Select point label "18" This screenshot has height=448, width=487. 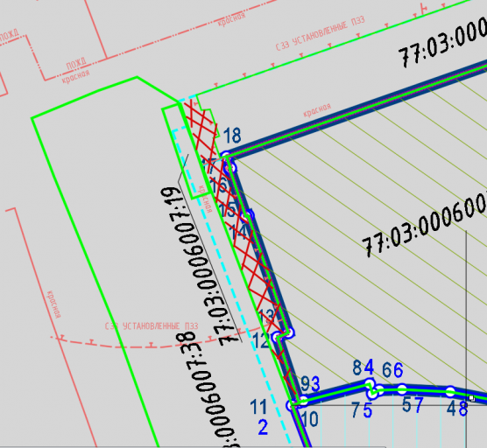(x=232, y=136)
